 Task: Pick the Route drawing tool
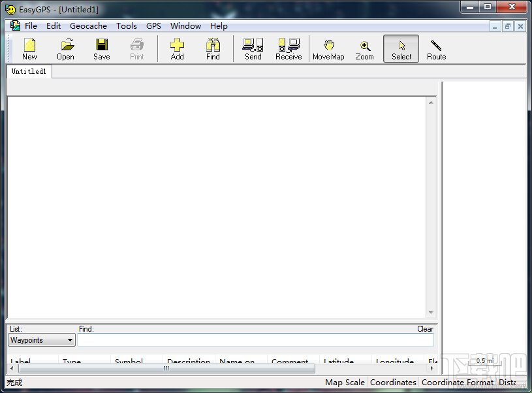pos(436,49)
